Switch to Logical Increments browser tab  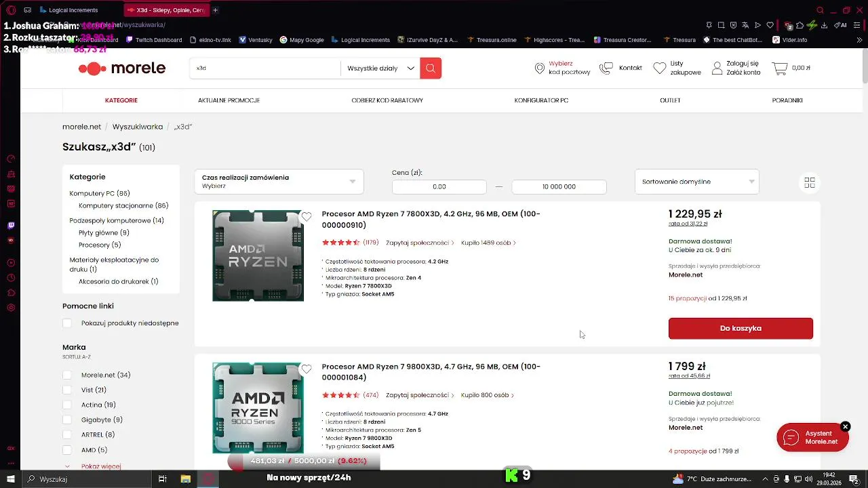coord(73,10)
